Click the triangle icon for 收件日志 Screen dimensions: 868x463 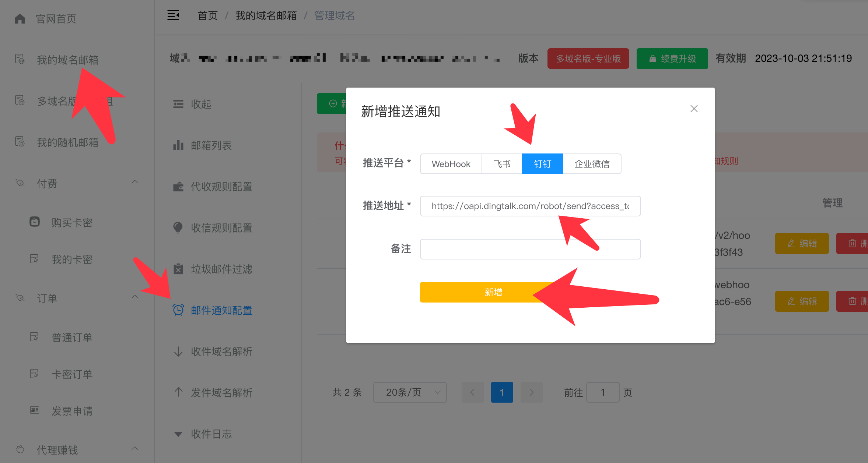pyautogui.click(x=178, y=434)
